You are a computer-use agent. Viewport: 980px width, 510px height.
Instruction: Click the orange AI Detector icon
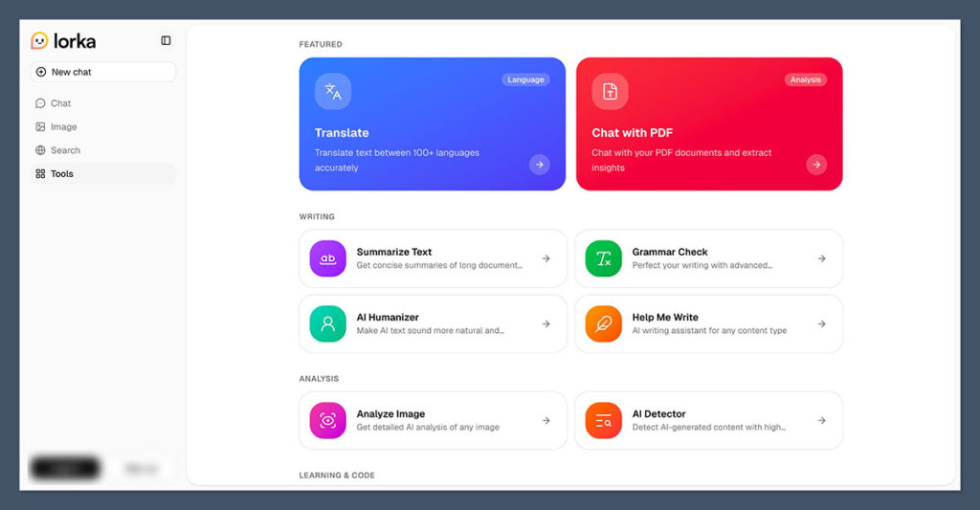click(x=604, y=421)
